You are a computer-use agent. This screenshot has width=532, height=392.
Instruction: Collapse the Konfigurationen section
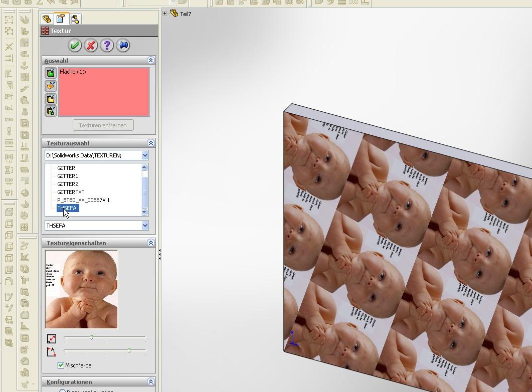pyautogui.click(x=151, y=382)
